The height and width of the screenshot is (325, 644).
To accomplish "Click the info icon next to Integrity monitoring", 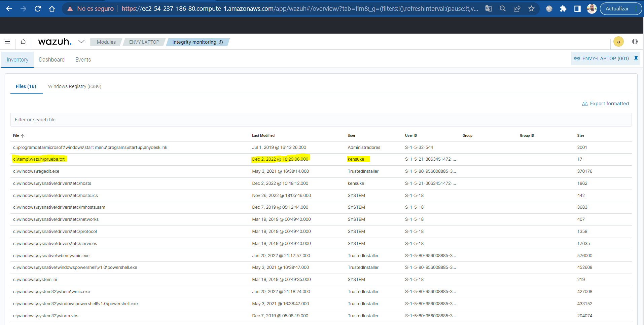I will tap(221, 42).
